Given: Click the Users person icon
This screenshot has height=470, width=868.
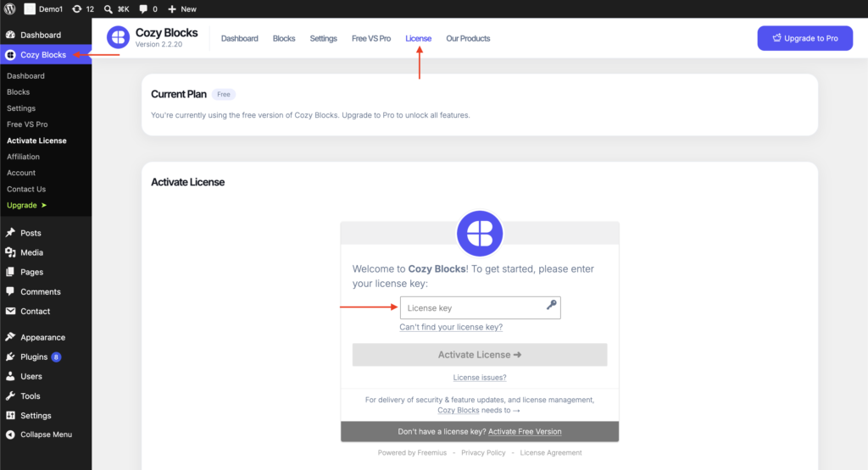Looking at the screenshot, I should (x=10, y=376).
